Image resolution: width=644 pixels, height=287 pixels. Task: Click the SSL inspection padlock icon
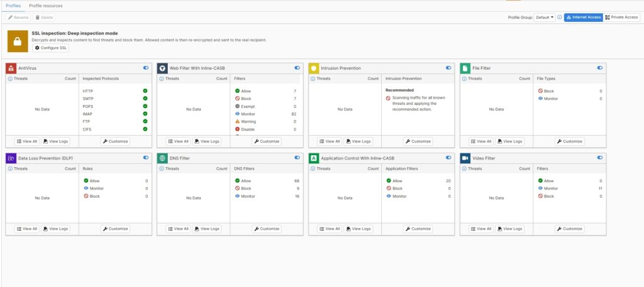point(18,41)
